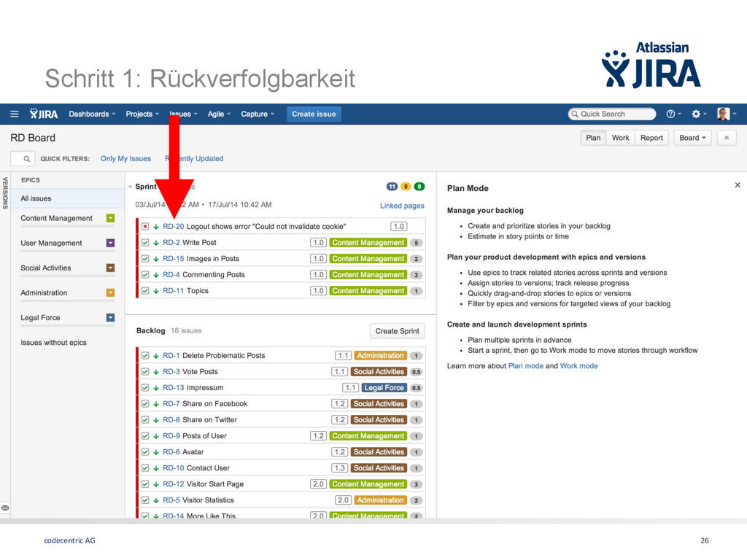Open the user avatar profile menu
This screenshot has height=560, width=747.
pos(727,114)
